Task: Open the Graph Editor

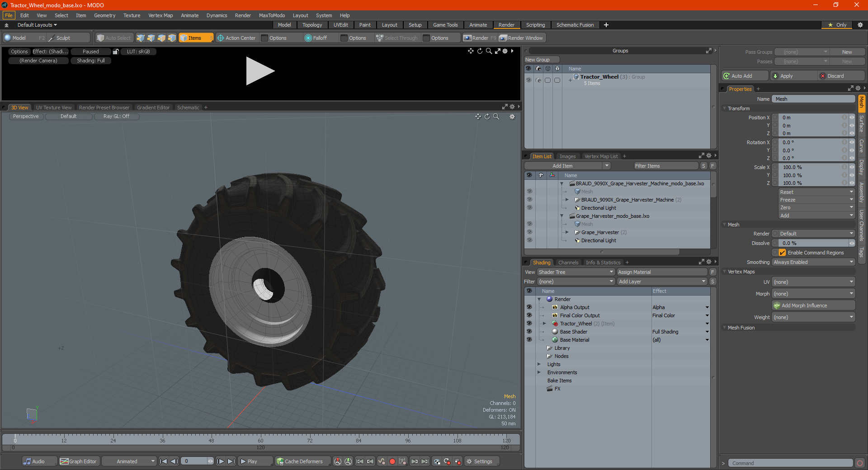Action: [78, 461]
